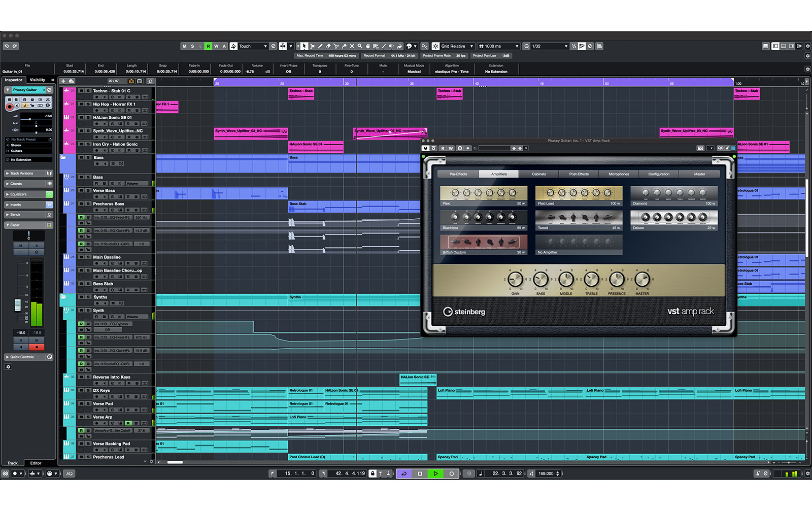Image resolution: width=812 pixels, height=511 pixels.
Task: Choose the Draw pencil tool
Action: coord(320,46)
